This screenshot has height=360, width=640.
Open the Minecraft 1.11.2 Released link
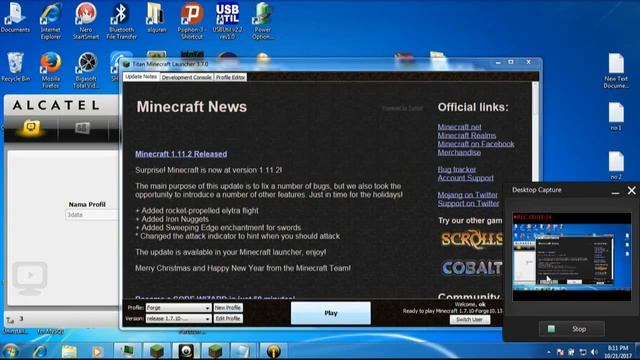pos(181,154)
